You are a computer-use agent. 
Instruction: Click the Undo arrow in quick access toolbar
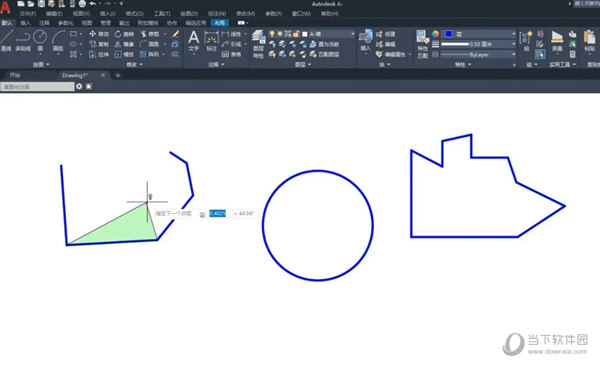click(93, 4)
